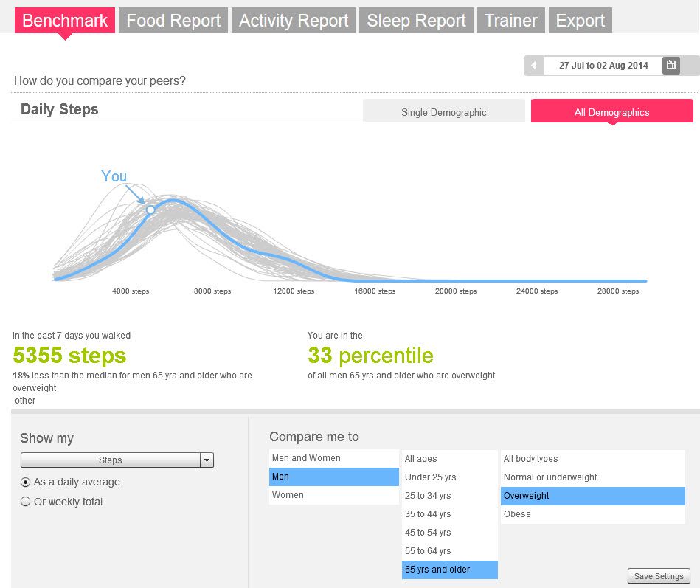The width and height of the screenshot is (700, 588).
Task: Select 'As a daily average' radio button
Action: point(25,482)
